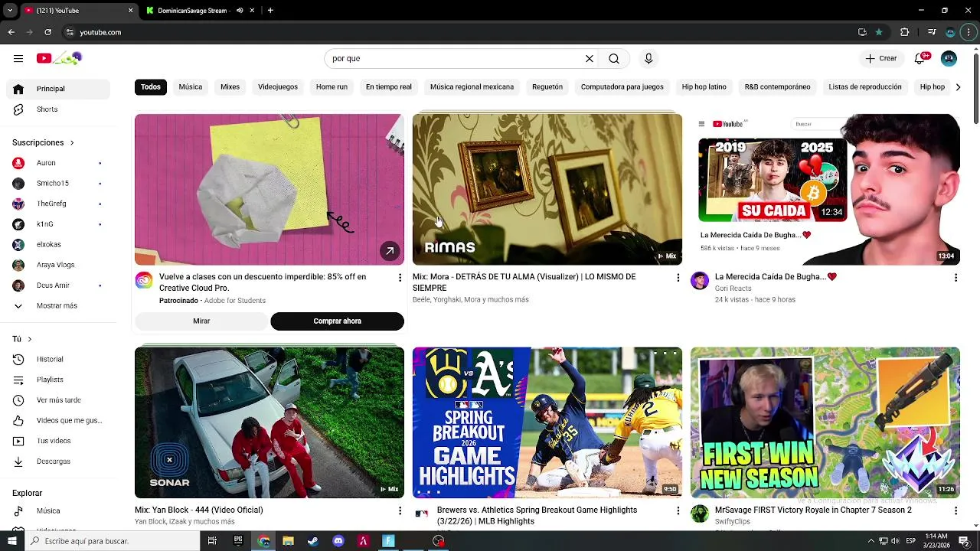Open Chrome three-dot menu

click(969, 32)
